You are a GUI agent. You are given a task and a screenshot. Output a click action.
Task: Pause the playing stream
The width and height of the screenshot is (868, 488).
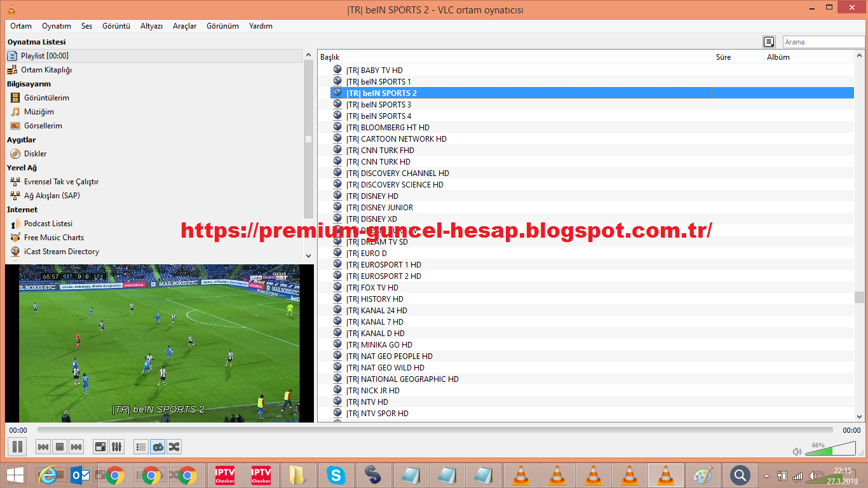click(x=17, y=447)
